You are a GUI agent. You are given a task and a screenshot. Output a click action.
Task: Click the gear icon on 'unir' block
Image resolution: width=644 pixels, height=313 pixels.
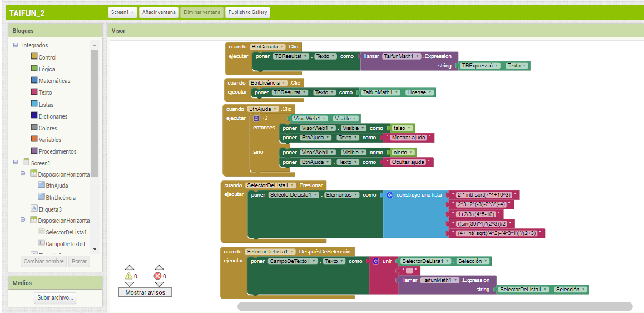376,261
